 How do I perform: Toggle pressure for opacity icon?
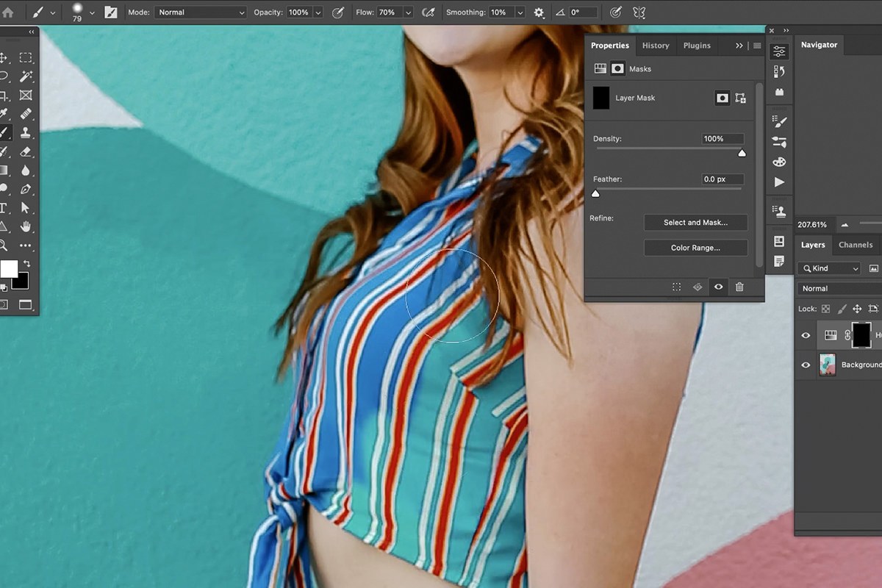(338, 12)
